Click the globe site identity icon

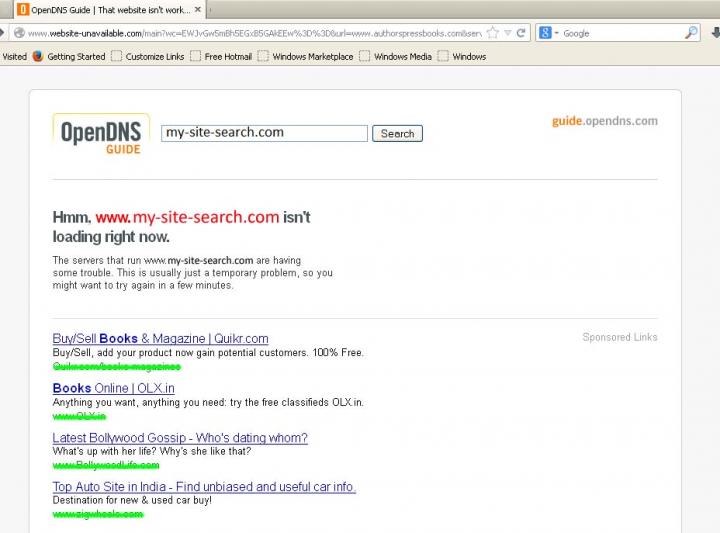tap(18, 33)
